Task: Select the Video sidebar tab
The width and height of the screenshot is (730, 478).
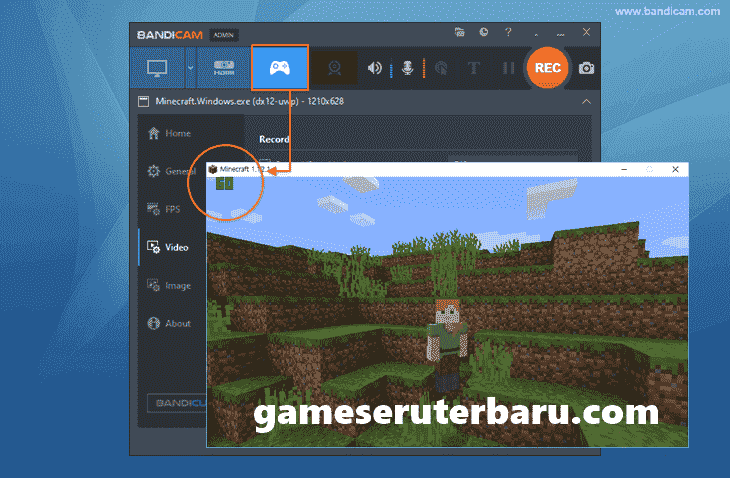Action: (168, 247)
